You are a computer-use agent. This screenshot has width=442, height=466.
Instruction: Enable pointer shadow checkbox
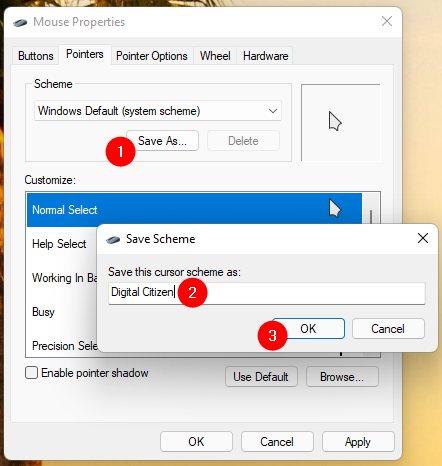(x=31, y=373)
